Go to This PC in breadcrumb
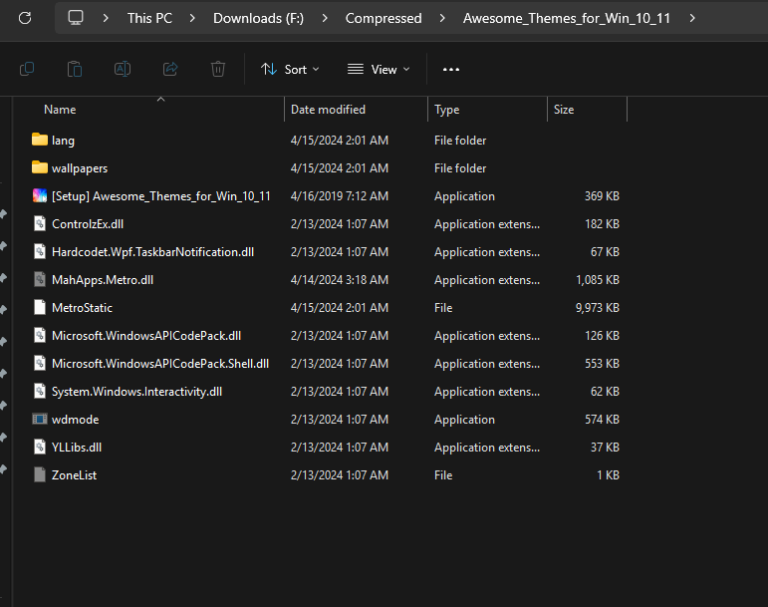 pyautogui.click(x=150, y=18)
